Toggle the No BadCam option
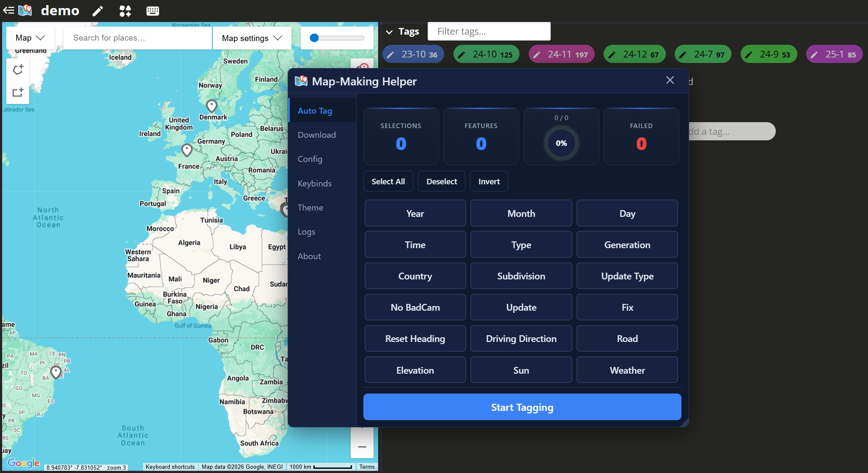 click(x=415, y=307)
